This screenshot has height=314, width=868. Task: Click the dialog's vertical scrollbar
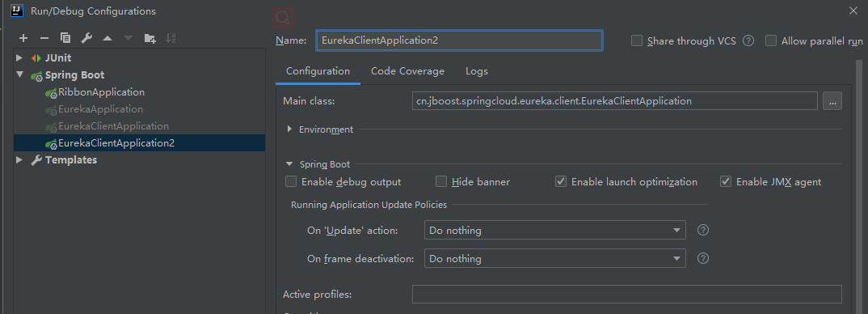click(858, 186)
